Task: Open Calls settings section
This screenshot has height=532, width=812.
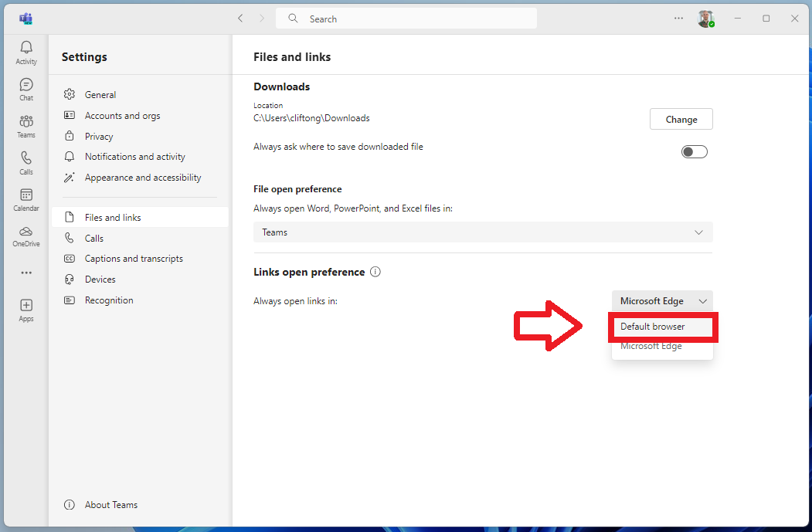Action: 140,238
